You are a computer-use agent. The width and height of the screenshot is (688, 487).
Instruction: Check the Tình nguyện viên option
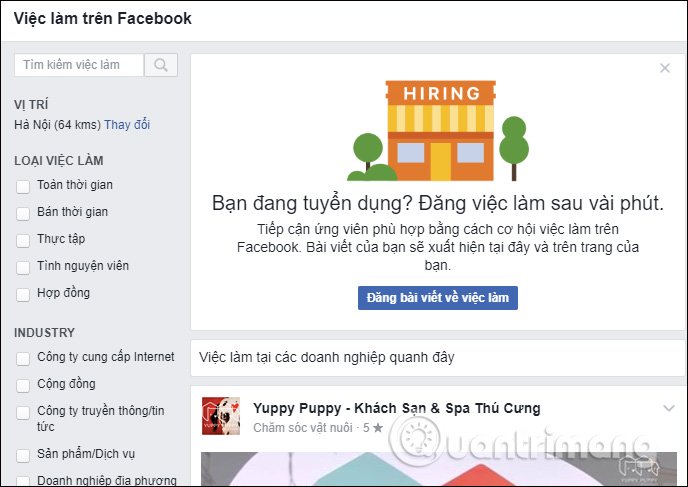[23, 267]
